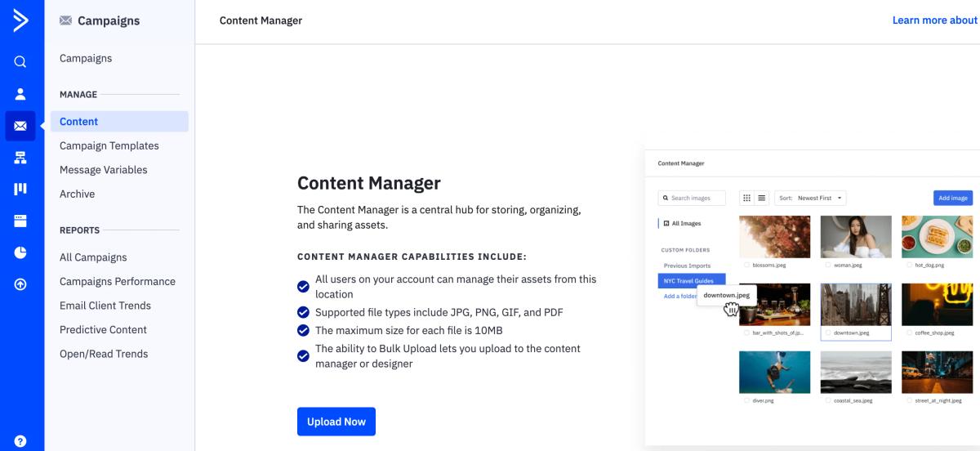This screenshot has height=451, width=980.
Task: Click the ActiveCampaign logo icon
Action: point(20,20)
